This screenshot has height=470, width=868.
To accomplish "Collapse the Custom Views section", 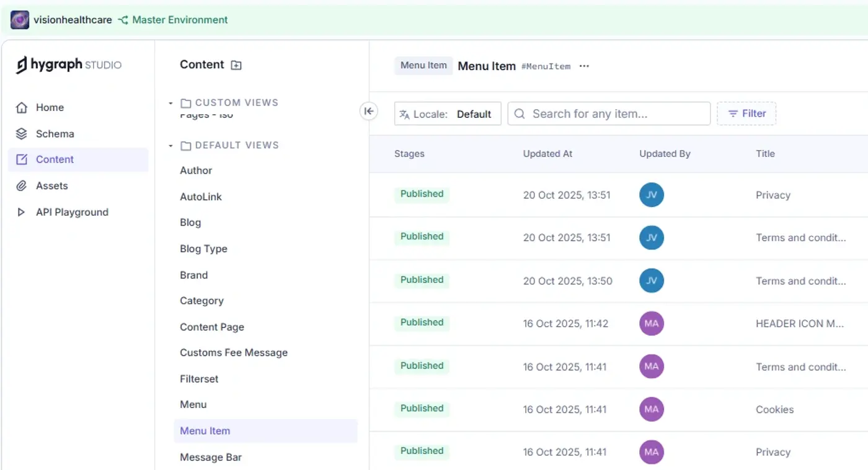I will [170, 103].
